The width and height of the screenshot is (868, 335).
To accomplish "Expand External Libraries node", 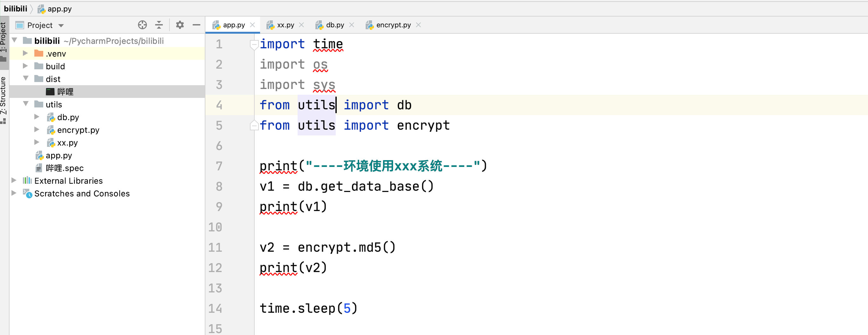I will (x=14, y=181).
